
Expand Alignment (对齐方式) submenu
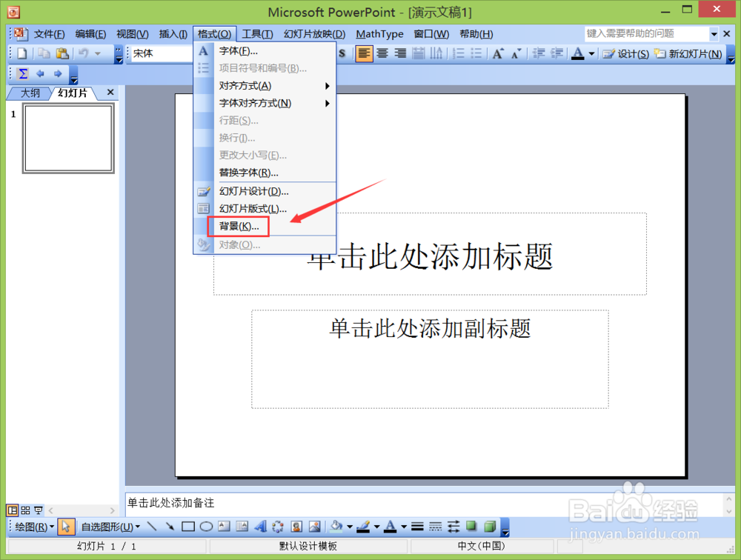tap(265, 85)
